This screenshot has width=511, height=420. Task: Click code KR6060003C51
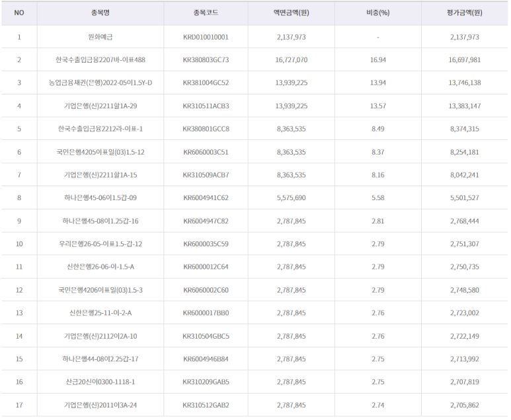pyautogui.click(x=206, y=152)
